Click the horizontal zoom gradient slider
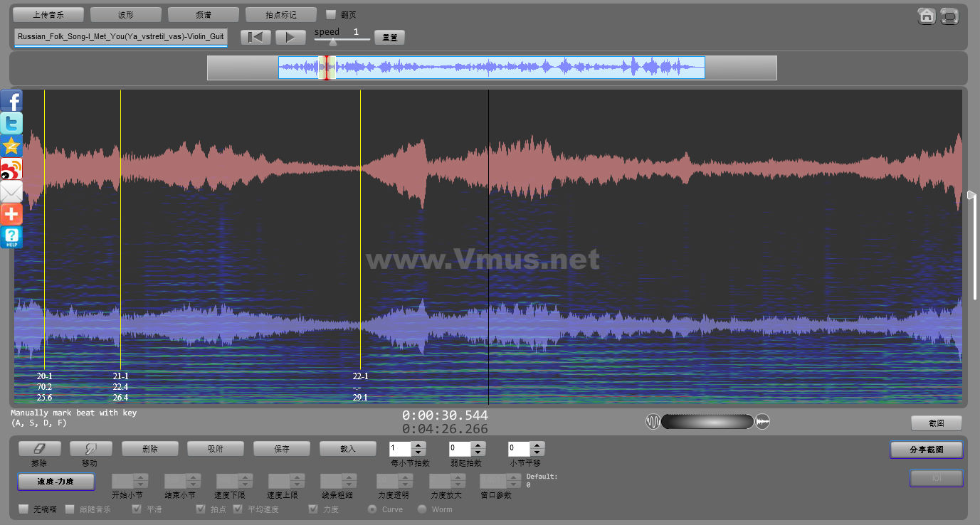The image size is (980, 525). point(707,422)
